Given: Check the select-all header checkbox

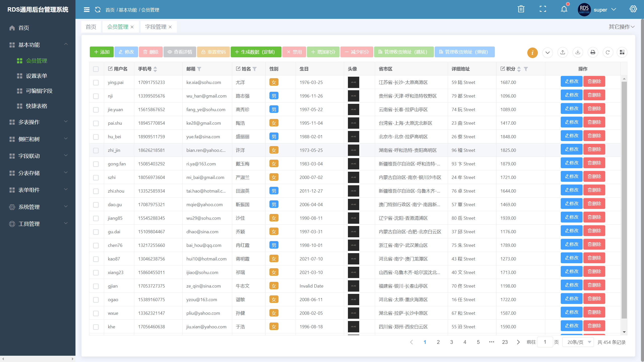Looking at the screenshot, I should tap(96, 69).
